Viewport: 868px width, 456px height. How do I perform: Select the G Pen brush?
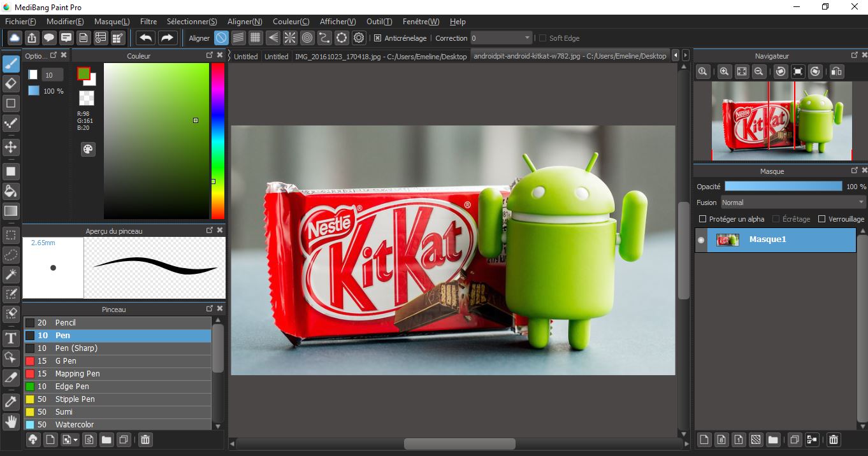click(118, 361)
